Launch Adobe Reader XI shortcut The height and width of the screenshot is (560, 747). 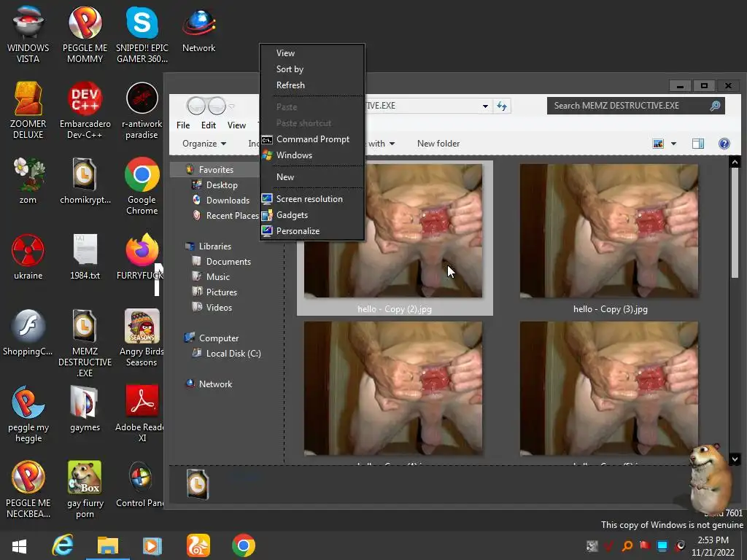click(x=139, y=413)
